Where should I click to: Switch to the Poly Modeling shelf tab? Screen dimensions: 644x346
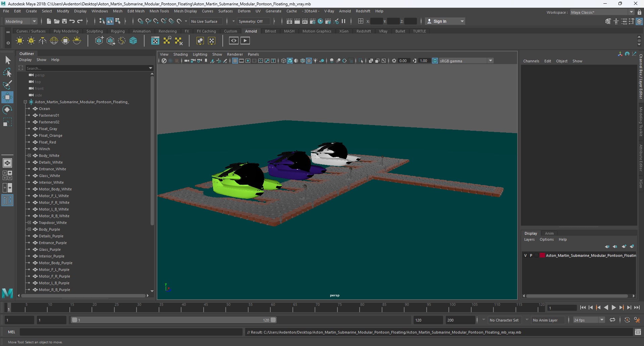[66, 31]
